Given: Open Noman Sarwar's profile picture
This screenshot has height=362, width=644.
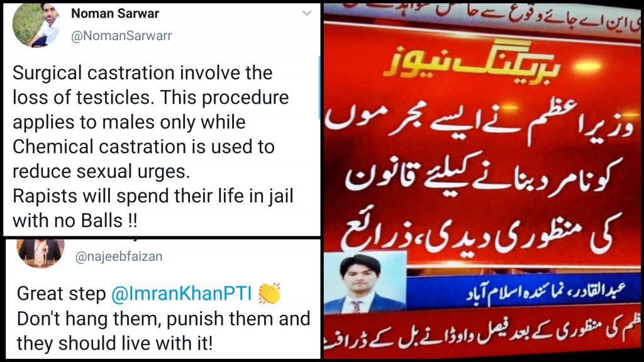Looking at the screenshot, I should point(36,26).
